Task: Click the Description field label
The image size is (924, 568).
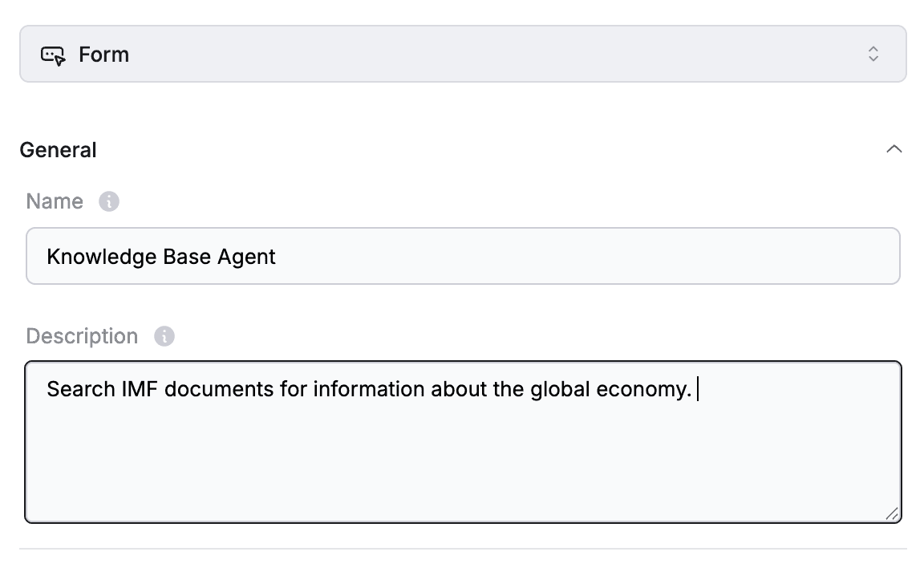Action: coord(82,336)
